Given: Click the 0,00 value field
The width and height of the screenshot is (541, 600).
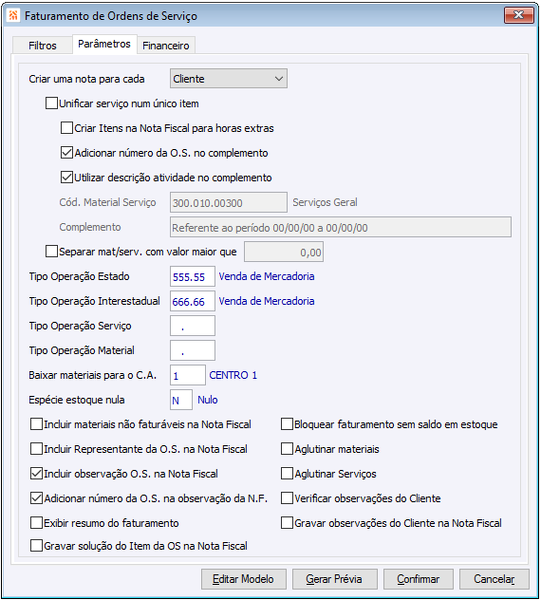Looking at the screenshot, I should (x=284, y=252).
